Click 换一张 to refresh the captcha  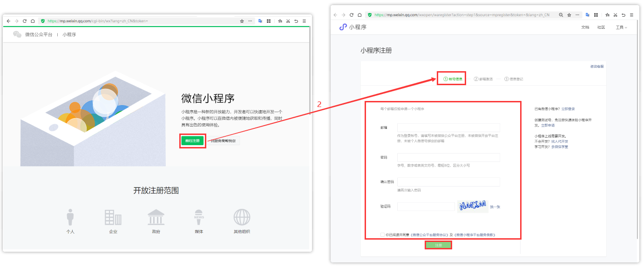(495, 207)
